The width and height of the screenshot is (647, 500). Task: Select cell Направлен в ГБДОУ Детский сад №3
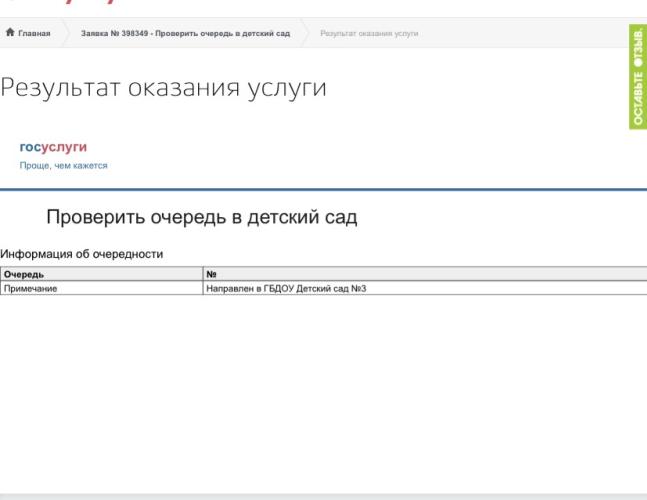[425, 288]
